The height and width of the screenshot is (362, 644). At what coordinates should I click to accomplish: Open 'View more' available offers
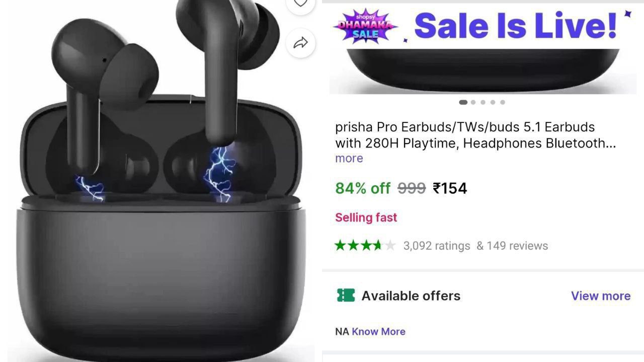pyautogui.click(x=601, y=296)
